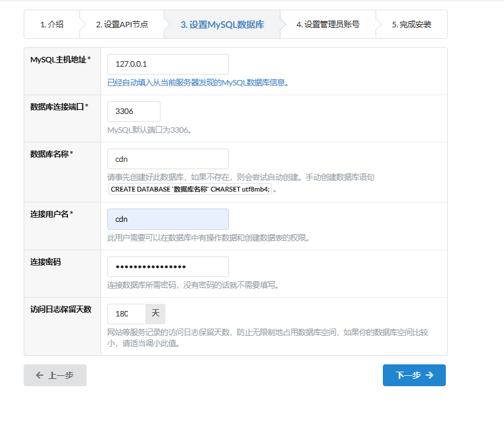The height and width of the screenshot is (428, 504).
Task: Focus the masked 连接密码 password field
Action: tap(167, 266)
